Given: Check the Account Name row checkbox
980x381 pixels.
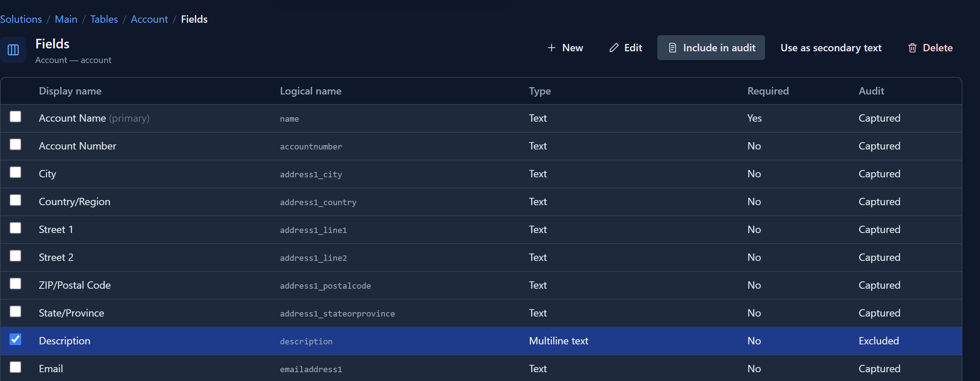Looking at the screenshot, I should click(x=15, y=116).
